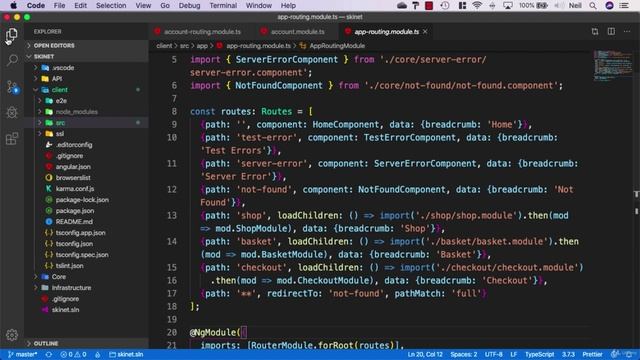Open the Explorer view icon
640x360 pixels.
pyautogui.click(x=12, y=34)
